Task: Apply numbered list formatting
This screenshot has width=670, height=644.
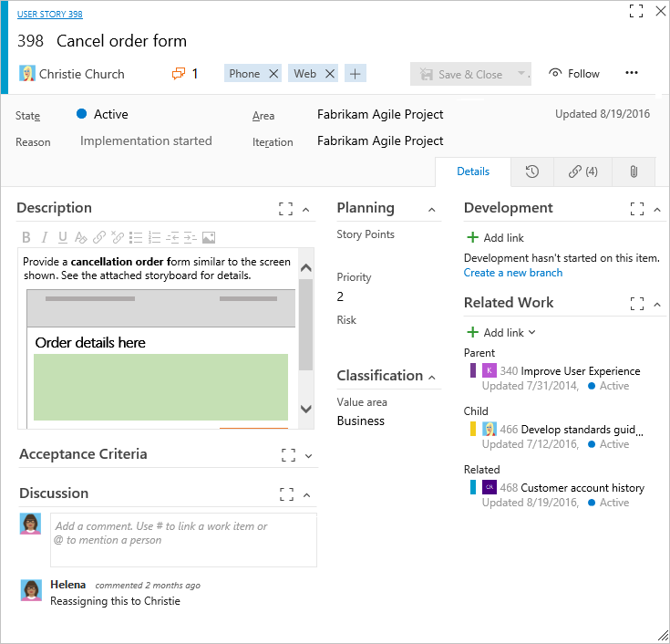Action: tap(154, 237)
